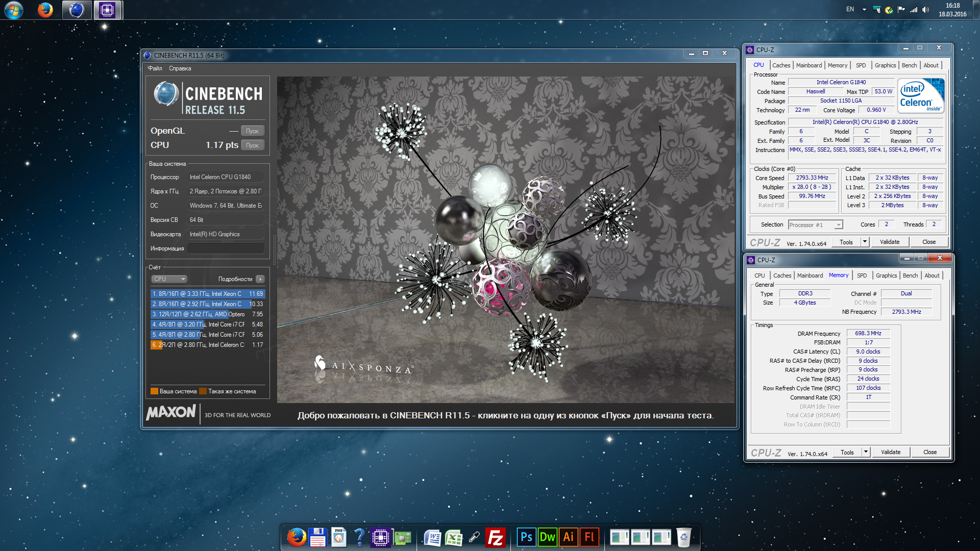Expand the Подробности details arrow
Image resolution: width=980 pixels, height=551 pixels.
[x=260, y=279]
